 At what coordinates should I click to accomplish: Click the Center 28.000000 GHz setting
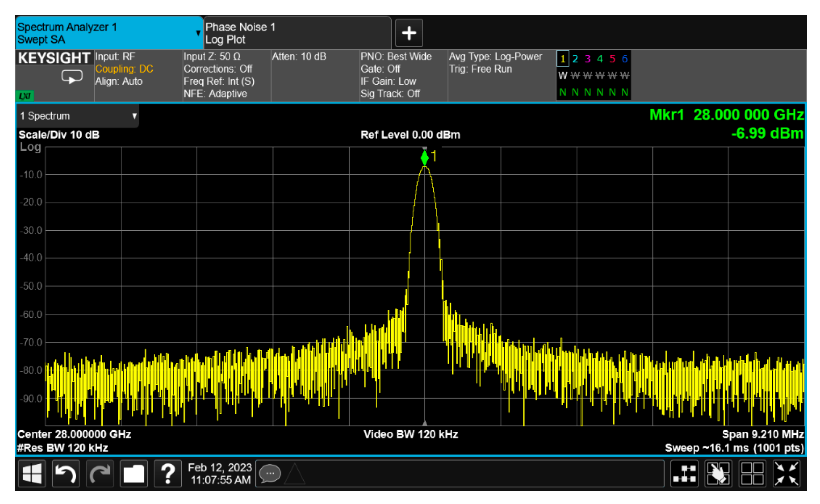74,434
